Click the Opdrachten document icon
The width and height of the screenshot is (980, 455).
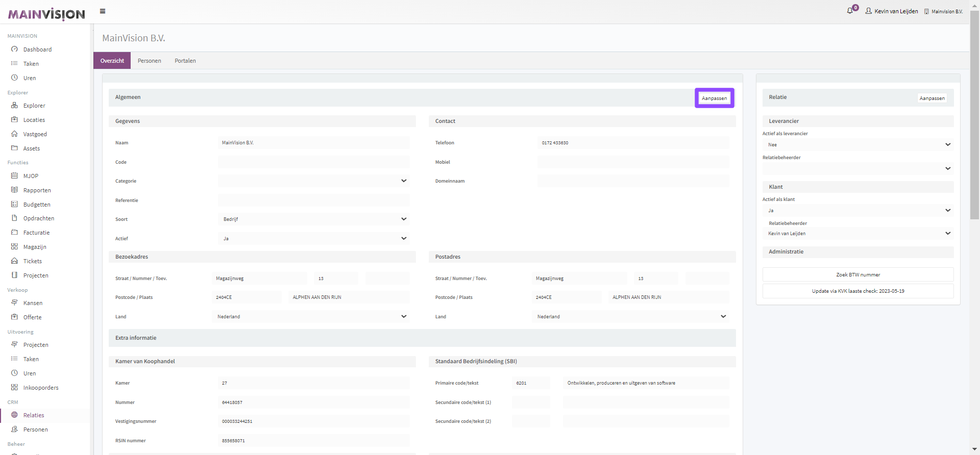(x=14, y=218)
